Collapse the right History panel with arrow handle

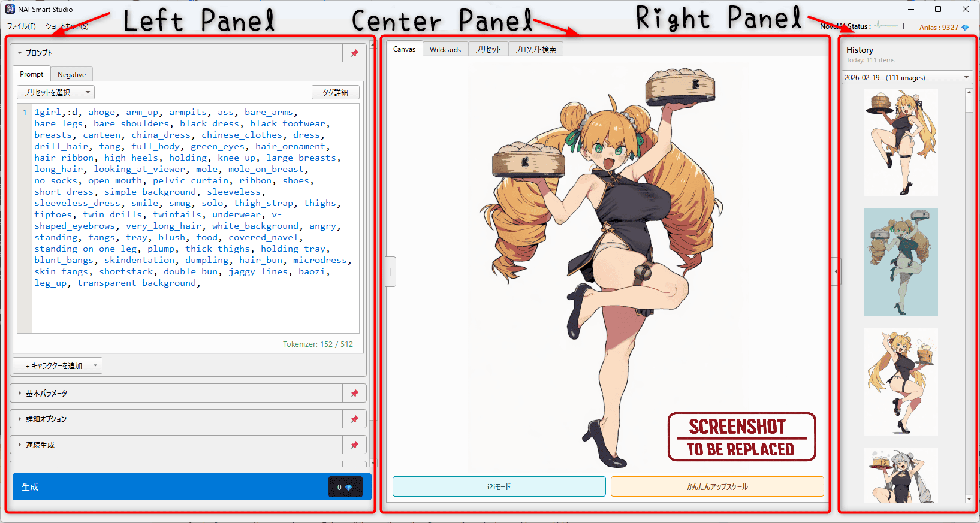click(x=836, y=271)
